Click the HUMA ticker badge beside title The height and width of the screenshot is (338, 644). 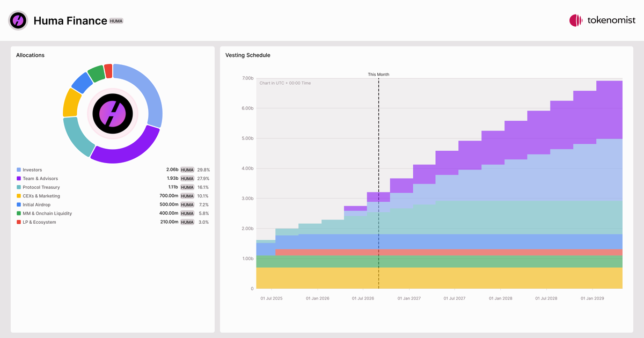(x=116, y=21)
